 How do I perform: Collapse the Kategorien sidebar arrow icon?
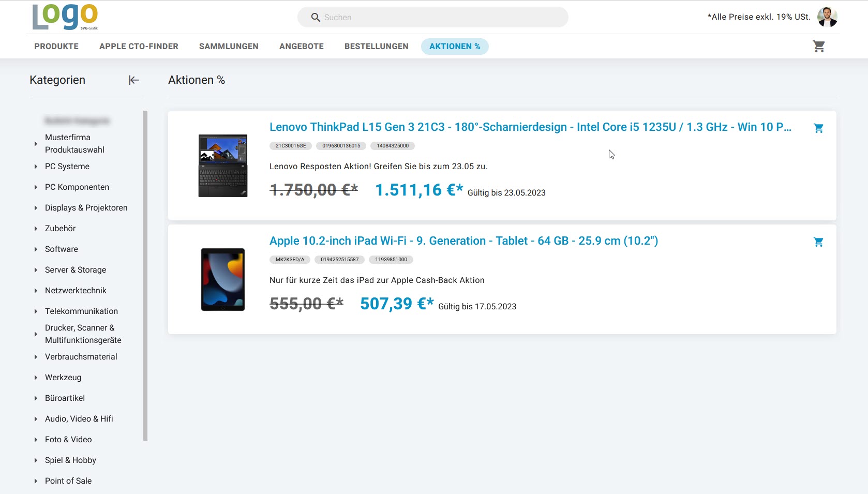coord(134,80)
